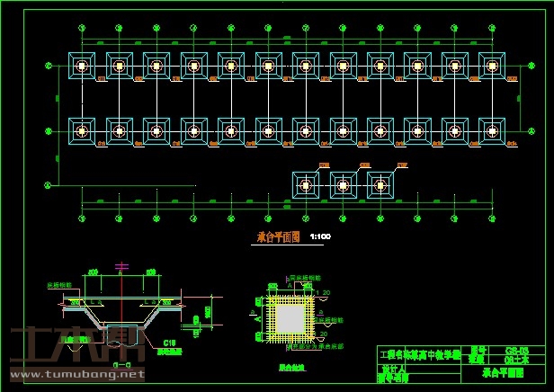
Task: Select the top-right column grid axis bubble
Action: coord(491,29)
